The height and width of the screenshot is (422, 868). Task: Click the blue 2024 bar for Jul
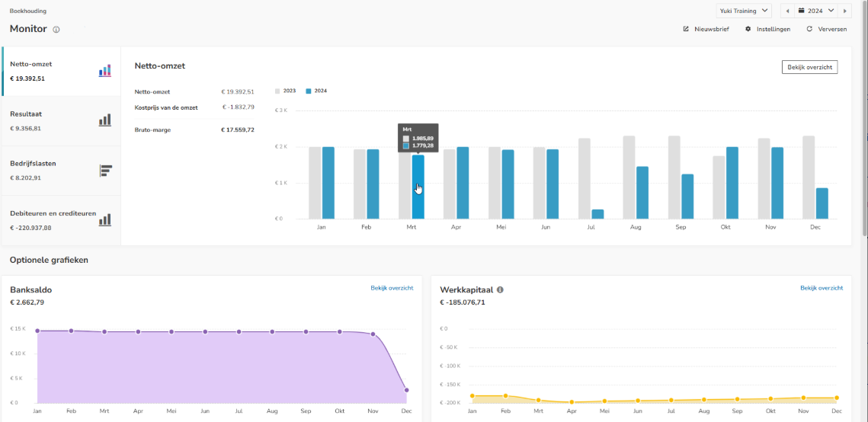[x=597, y=214]
